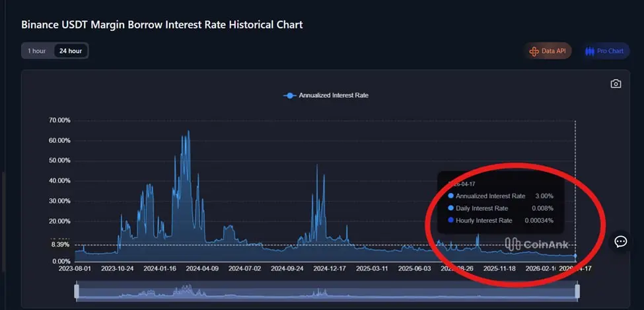Viewport: 644px width, 310px height.
Task: Click the Pro Chart candlestick icon
Action: [x=590, y=52]
